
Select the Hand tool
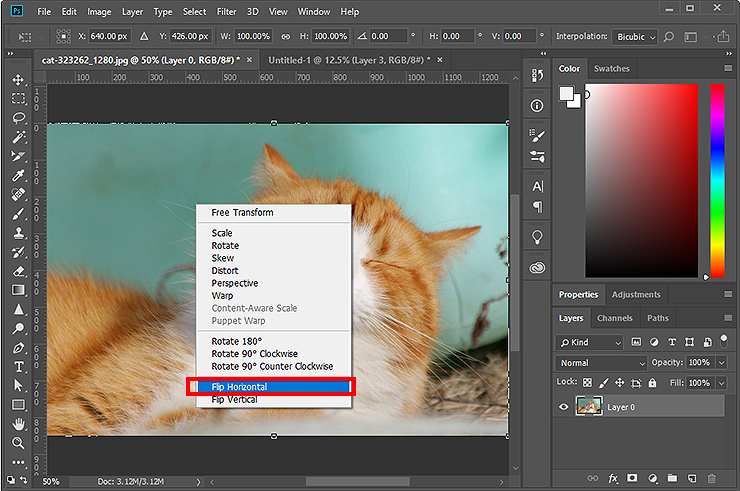click(18, 424)
